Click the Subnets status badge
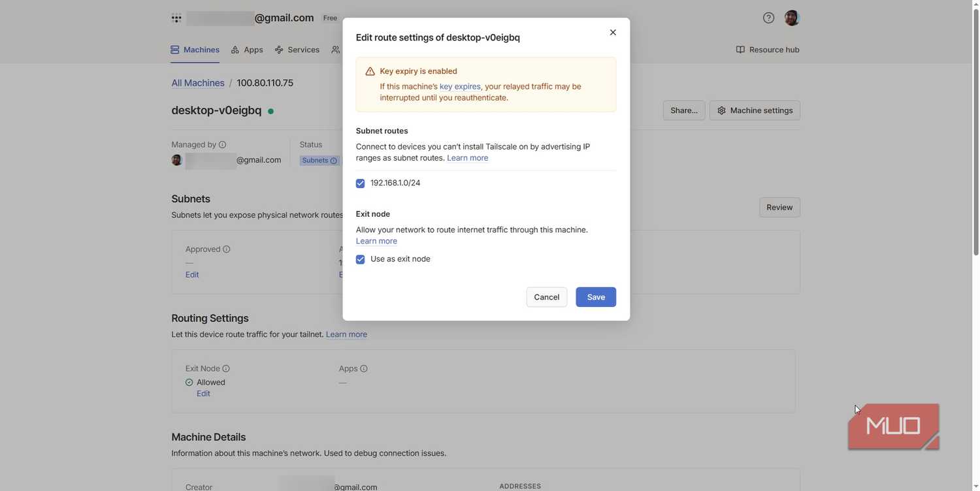The height and width of the screenshot is (491, 980). tap(319, 161)
